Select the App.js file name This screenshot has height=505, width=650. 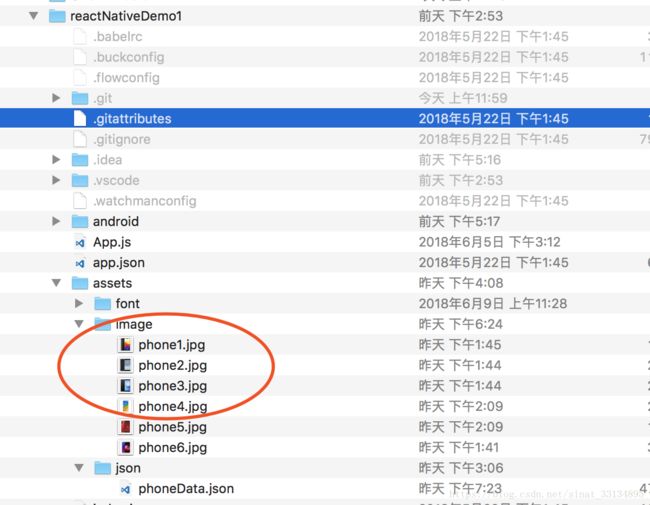pos(112,242)
